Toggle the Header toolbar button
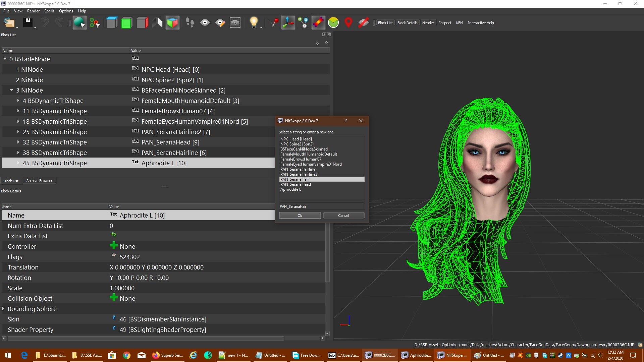The width and height of the screenshot is (644, 362). [428, 23]
